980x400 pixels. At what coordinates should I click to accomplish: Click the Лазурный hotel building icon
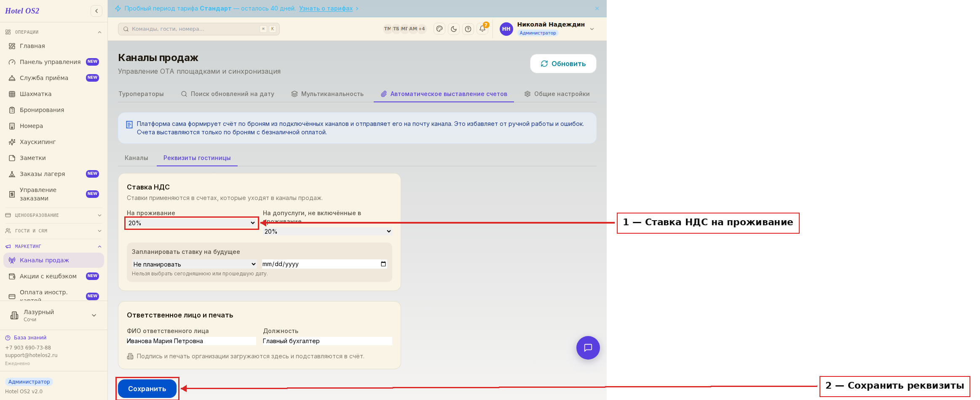tap(14, 315)
